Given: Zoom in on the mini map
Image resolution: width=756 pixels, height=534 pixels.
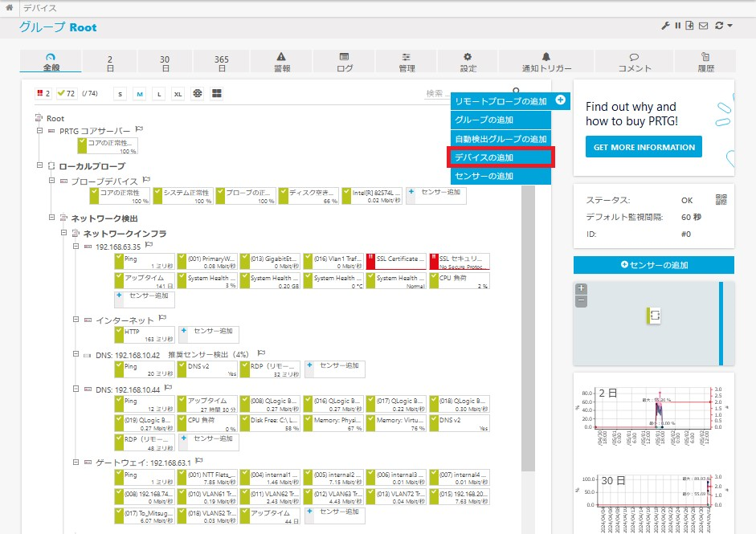Looking at the screenshot, I should 582,288.
